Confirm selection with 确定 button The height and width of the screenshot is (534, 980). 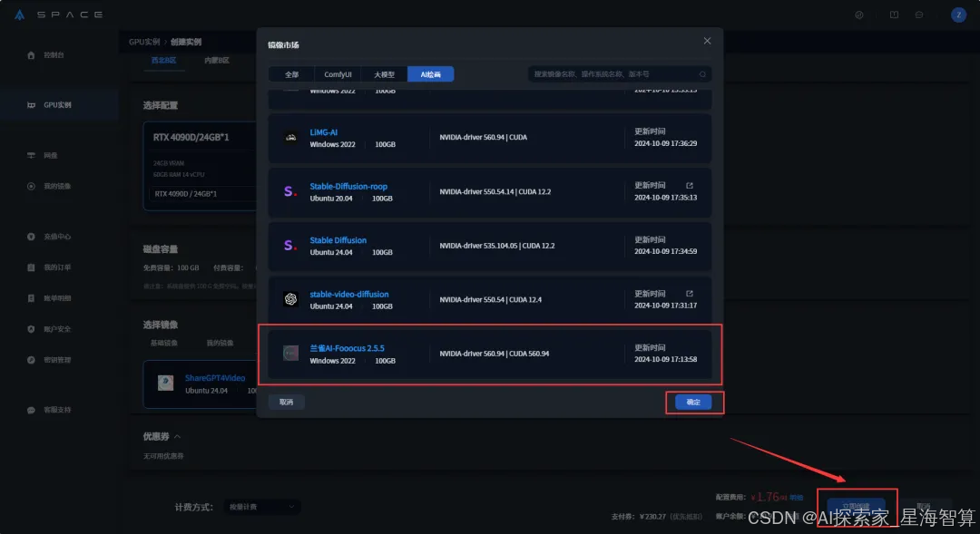click(x=693, y=403)
